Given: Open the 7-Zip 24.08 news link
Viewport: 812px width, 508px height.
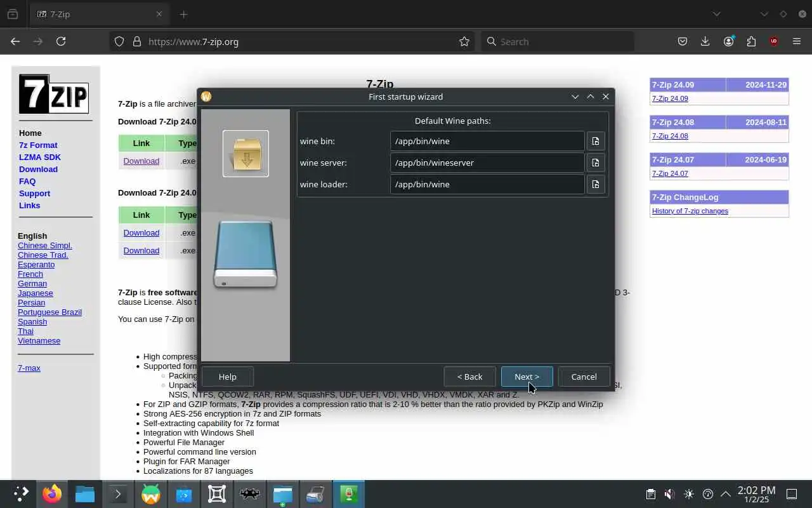Looking at the screenshot, I should [x=670, y=136].
